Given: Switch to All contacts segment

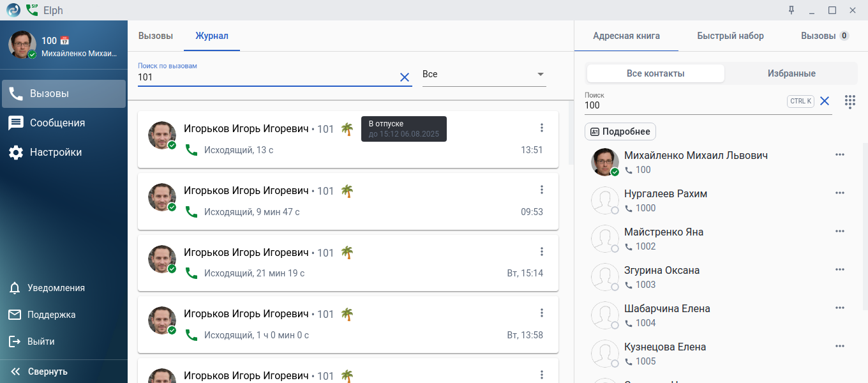Looking at the screenshot, I should pos(655,73).
